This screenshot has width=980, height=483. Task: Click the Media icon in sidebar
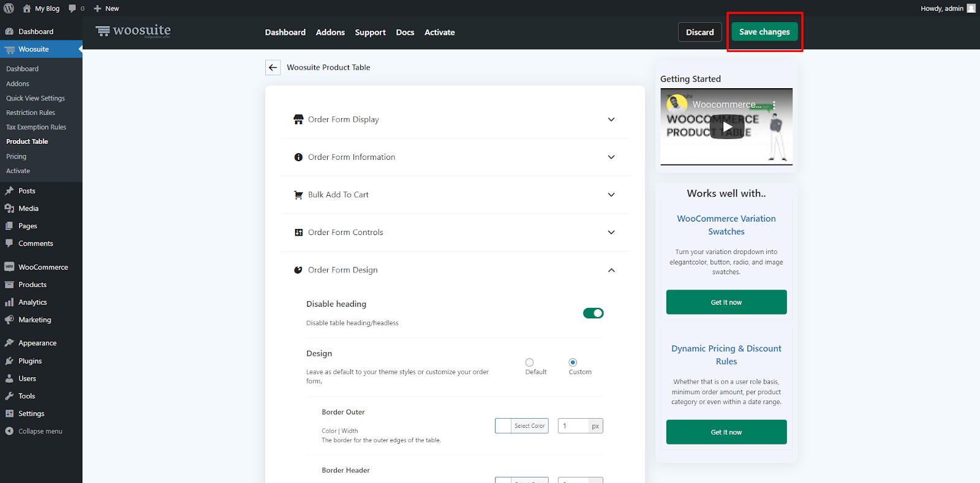(9, 209)
